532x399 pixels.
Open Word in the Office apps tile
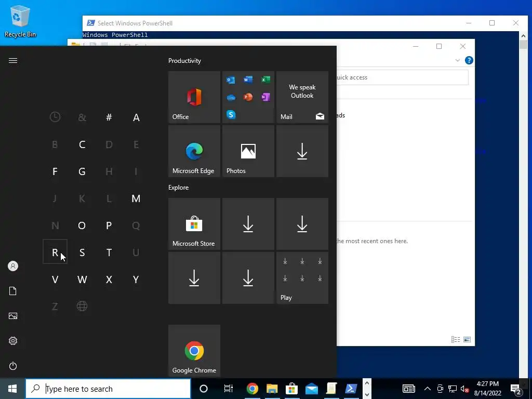pyautogui.click(x=248, y=79)
